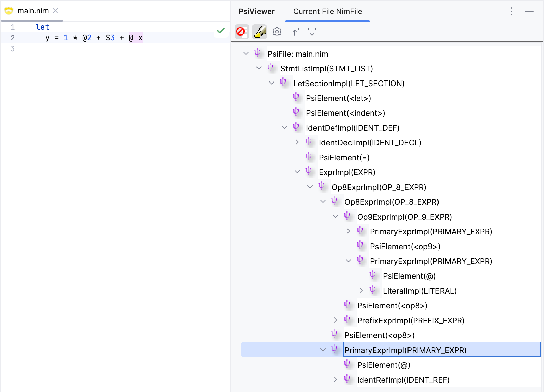Click the 'let' keyword in the editor
The width and height of the screenshot is (544, 392).
[42, 27]
